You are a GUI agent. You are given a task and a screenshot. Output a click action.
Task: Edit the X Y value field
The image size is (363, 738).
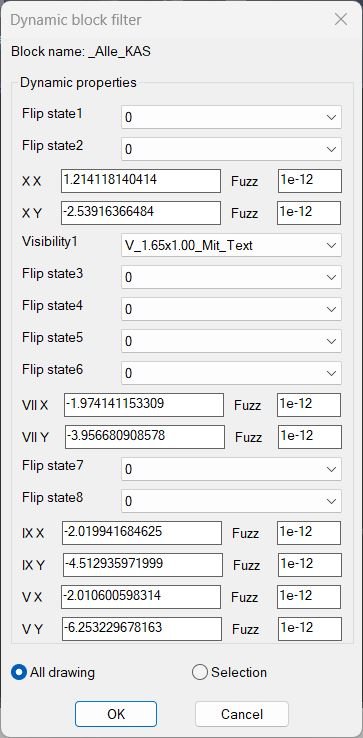pyautogui.click(x=141, y=213)
